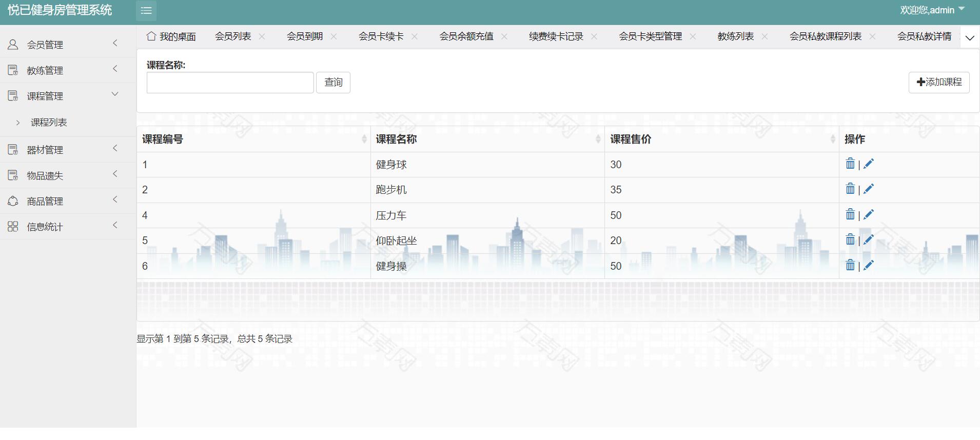Select the 跑步机 course name cell
Viewport: 980px width, 440px height.
(487, 190)
